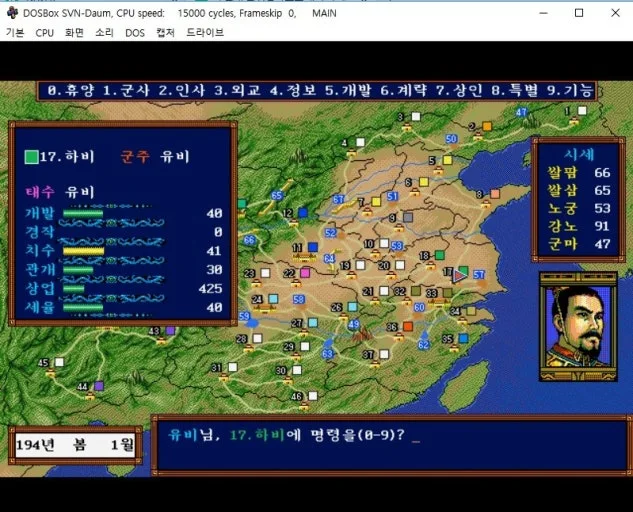Click the yellow city marker 5
Image resolution: width=633 pixels, height=512 pixels.
(447, 160)
